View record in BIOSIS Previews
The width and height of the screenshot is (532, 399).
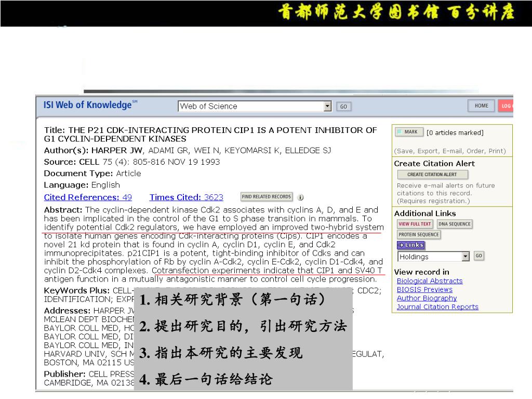click(424, 289)
